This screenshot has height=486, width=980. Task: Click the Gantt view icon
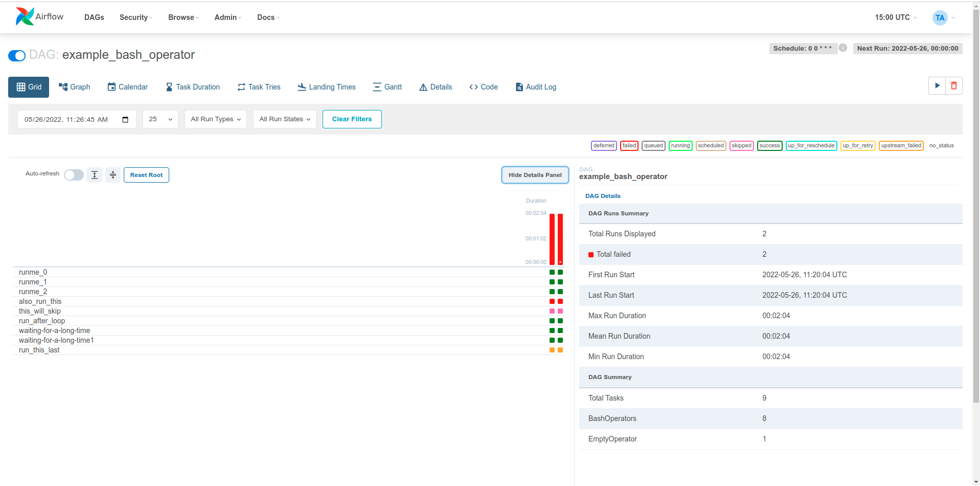(x=377, y=87)
